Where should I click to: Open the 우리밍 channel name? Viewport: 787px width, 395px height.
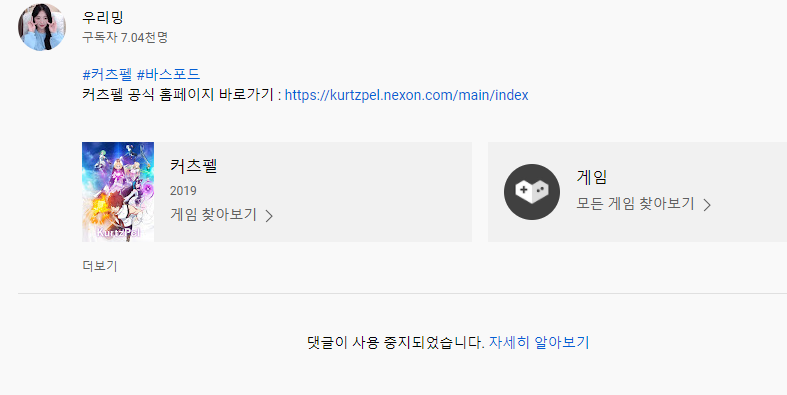tap(102, 18)
